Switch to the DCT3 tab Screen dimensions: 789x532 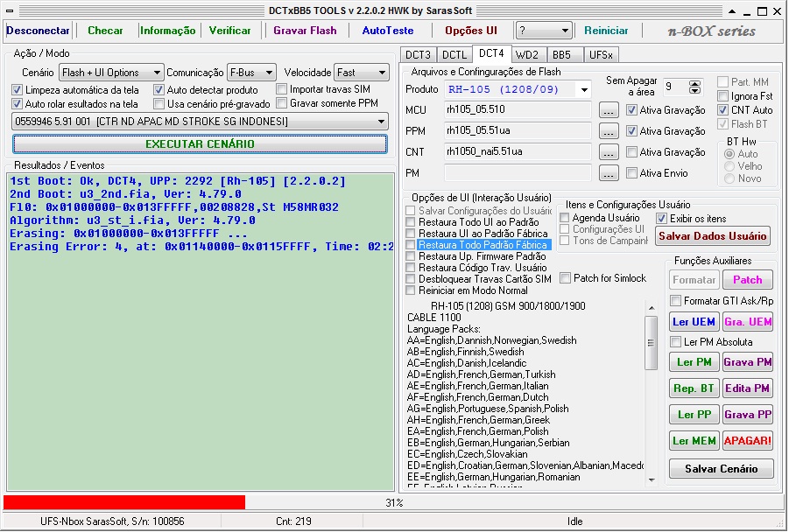tap(419, 55)
